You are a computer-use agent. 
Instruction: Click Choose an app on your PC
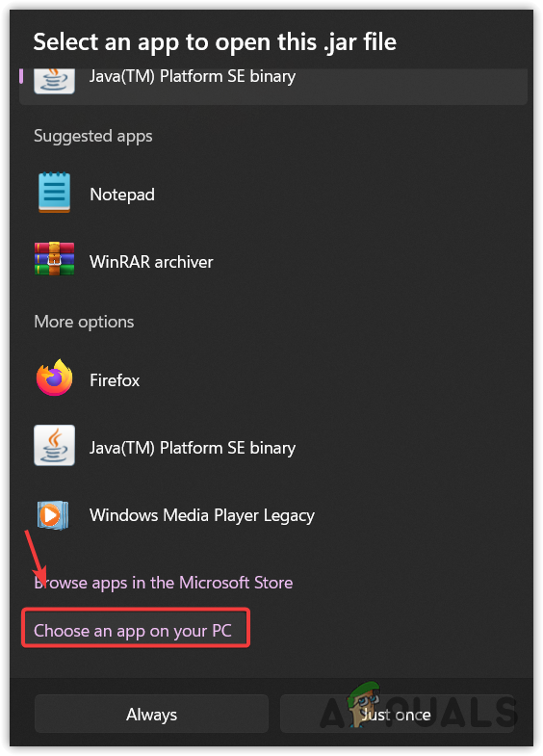tap(133, 631)
